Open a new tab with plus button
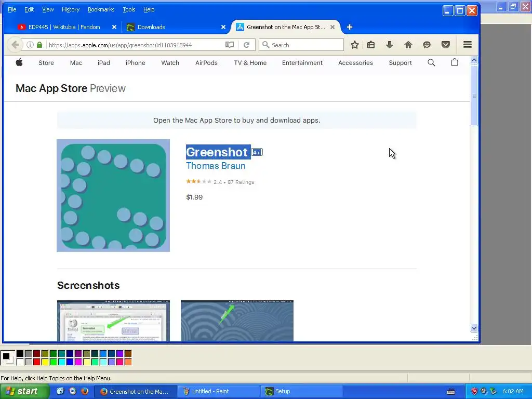 (350, 27)
